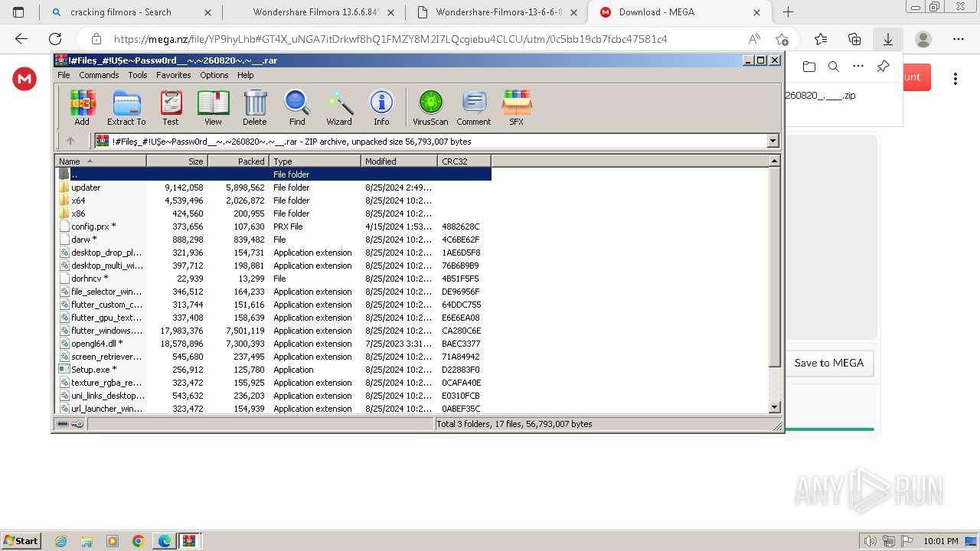This screenshot has height=551, width=980.
Task: Refresh the MEGA page
Action: (55, 39)
